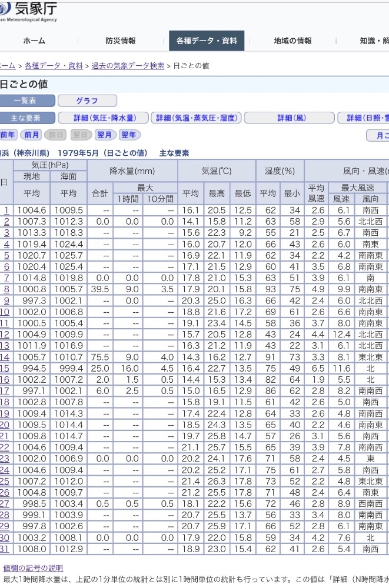This screenshot has width=389, height=588.
Task: Go to 翌年 data
Action: coord(129,135)
